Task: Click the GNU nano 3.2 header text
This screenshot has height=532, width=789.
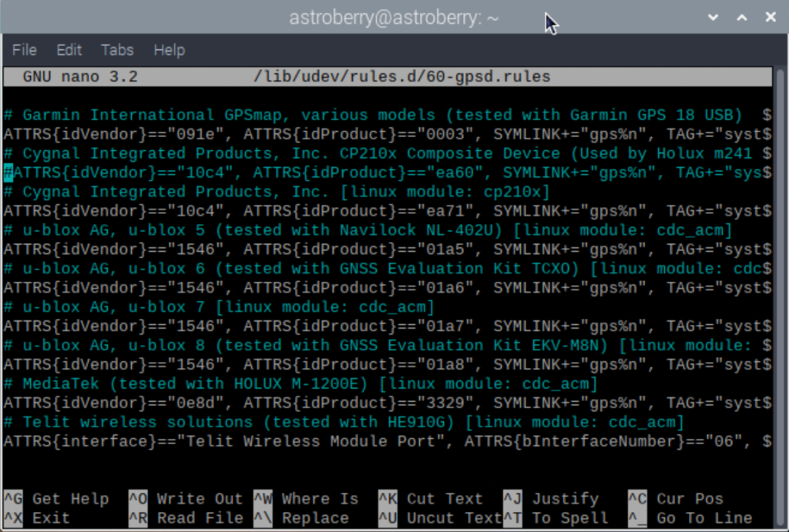Action: pos(80,76)
